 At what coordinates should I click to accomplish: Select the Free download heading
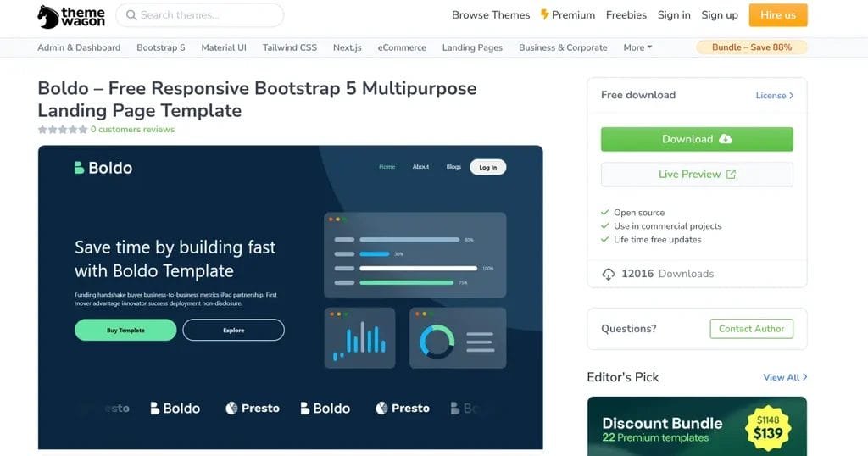[638, 95]
